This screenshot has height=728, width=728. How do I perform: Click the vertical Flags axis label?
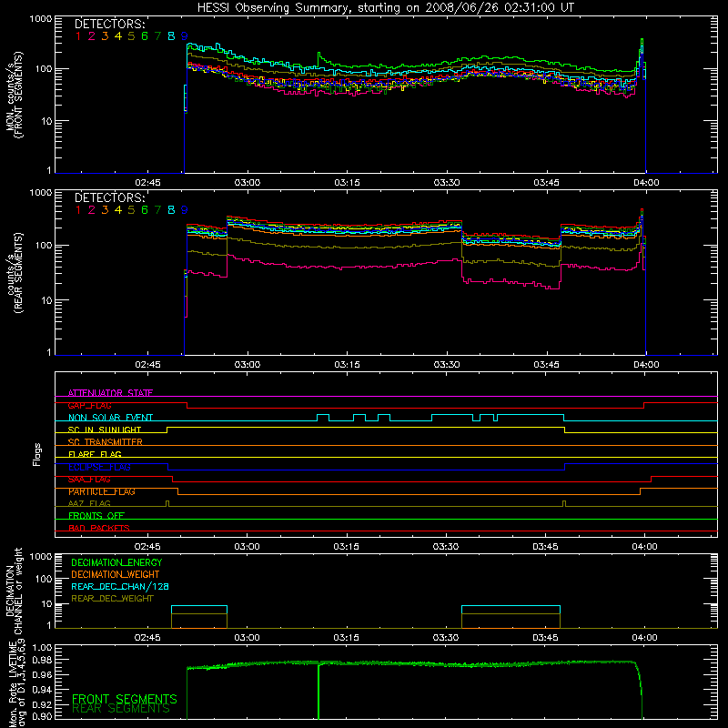[x=36, y=454]
